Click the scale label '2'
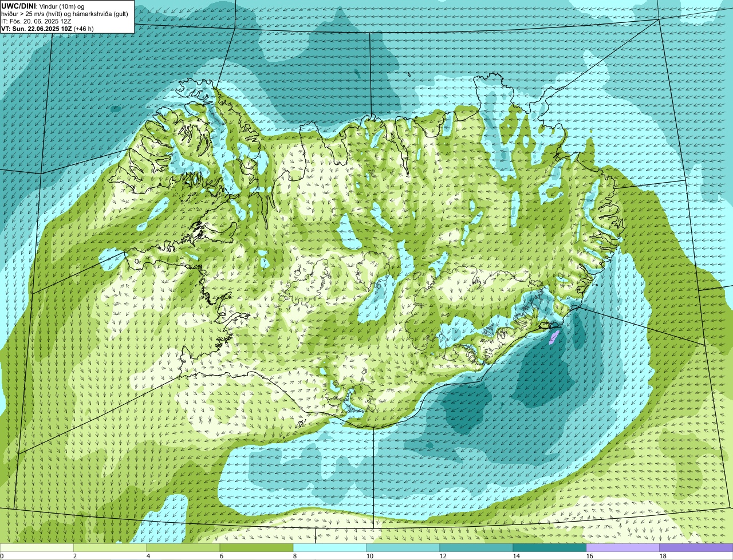 coord(75,556)
